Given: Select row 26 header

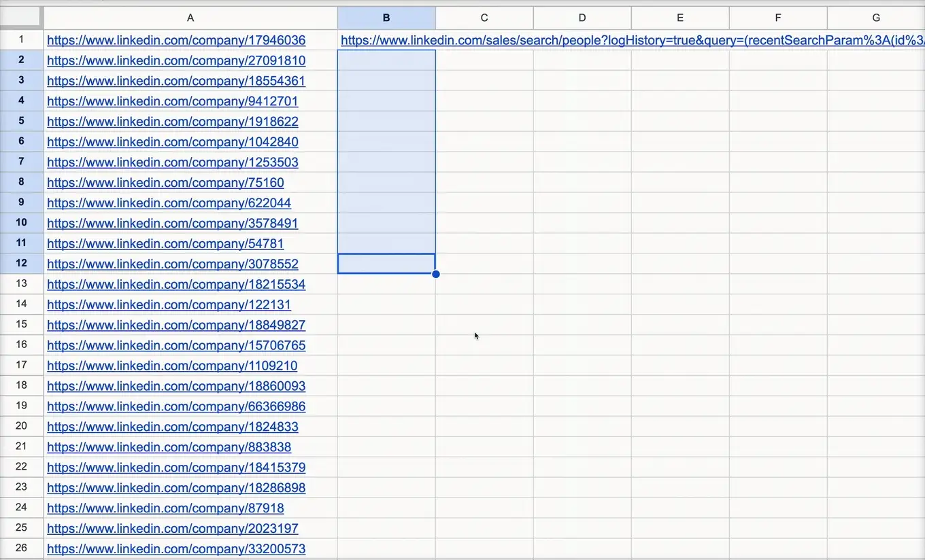Looking at the screenshot, I should click(22, 548).
